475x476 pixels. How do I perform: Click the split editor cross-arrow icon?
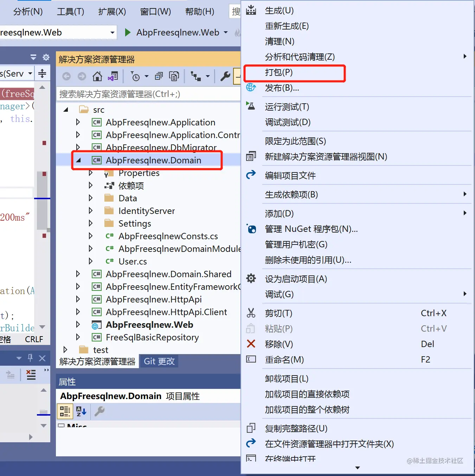pyautogui.click(x=42, y=73)
